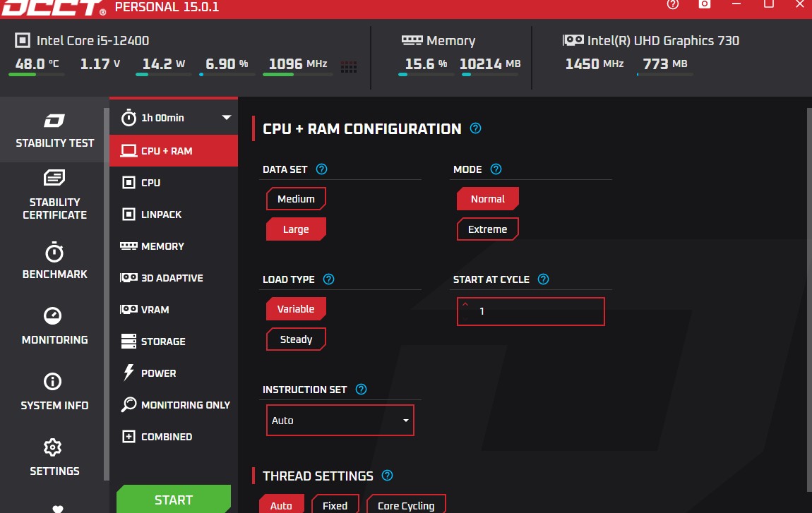
Task: Click help icon next to Data Set
Action: [322, 169]
